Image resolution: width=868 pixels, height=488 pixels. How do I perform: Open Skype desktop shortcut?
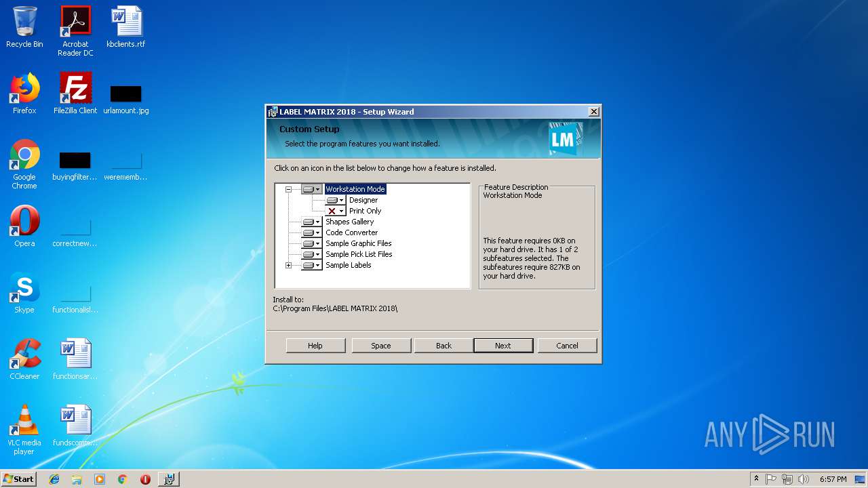pos(24,293)
